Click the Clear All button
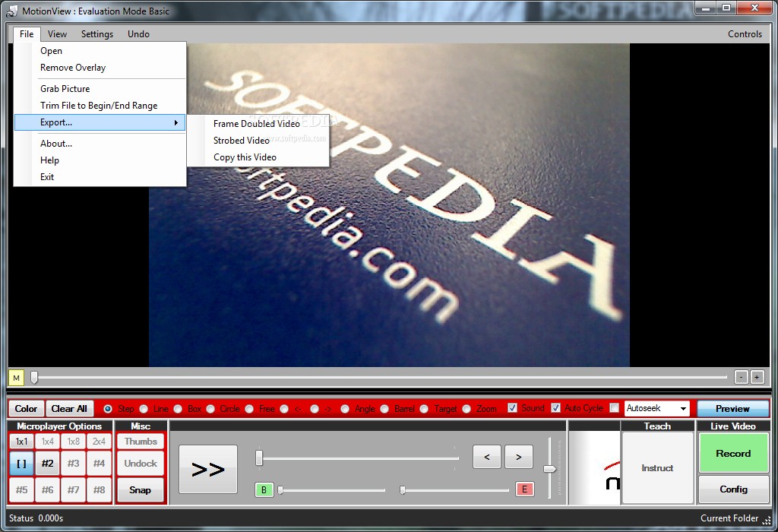This screenshot has width=778, height=532. coord(69,408)
